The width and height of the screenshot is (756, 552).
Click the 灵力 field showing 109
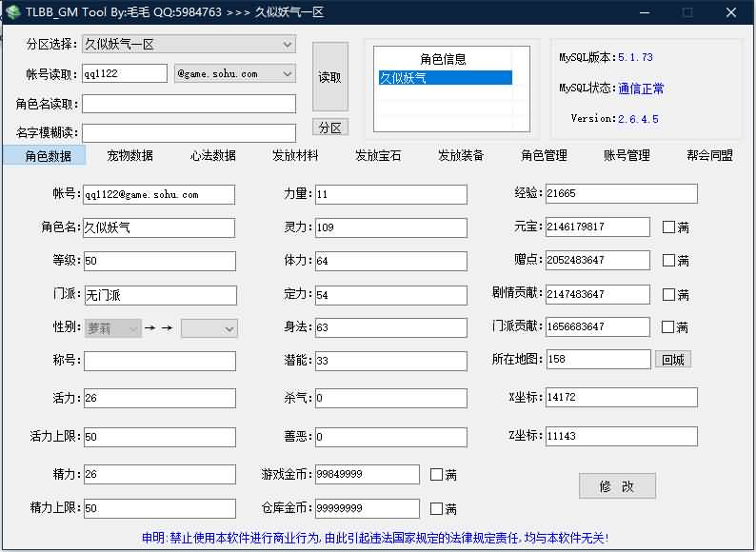(391, 227)
